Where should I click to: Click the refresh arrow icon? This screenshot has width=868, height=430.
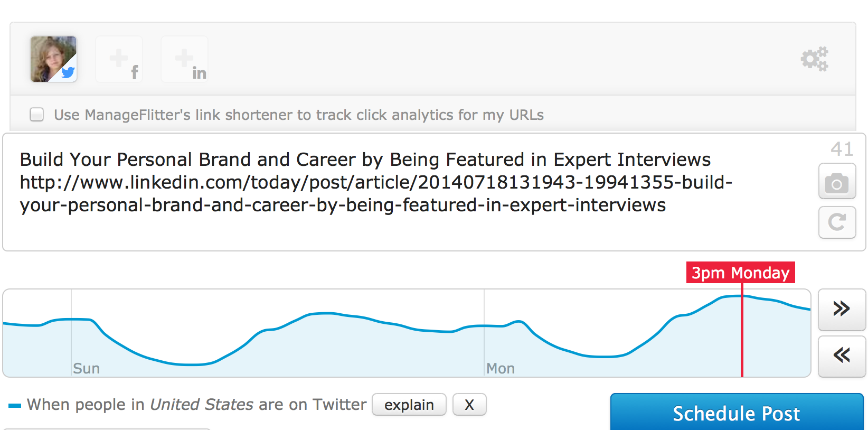pos(837,222)
